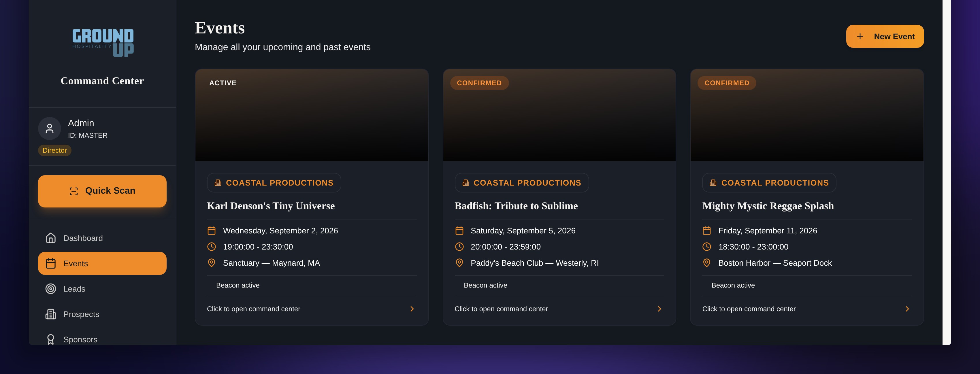Click clock icon next to 18:30:00 - 23:00:00
Screen dimensions: 980x374
coord(707,247)
